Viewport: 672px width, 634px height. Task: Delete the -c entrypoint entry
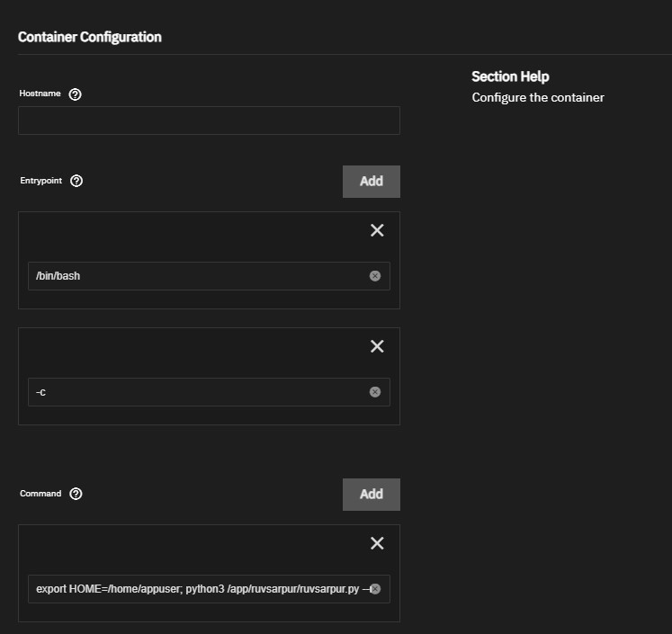click(x=377, y=346)
